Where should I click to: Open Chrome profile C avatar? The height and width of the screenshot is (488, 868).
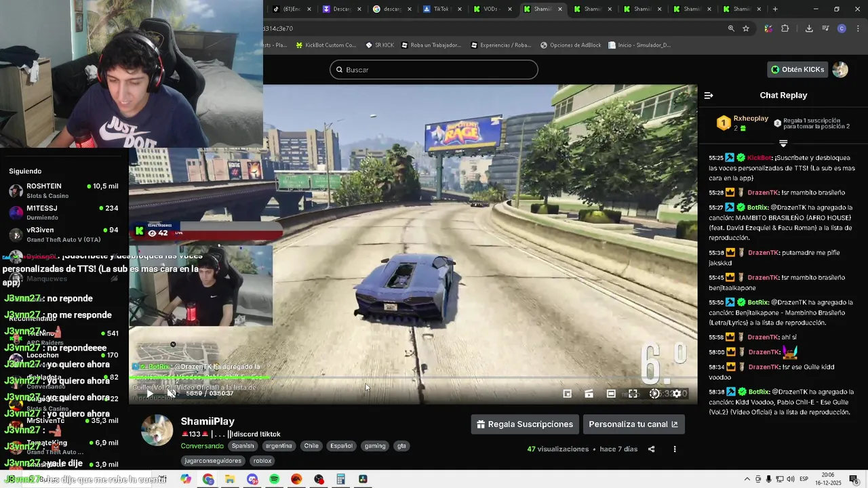pyautogui.click(x=842, y=28)
